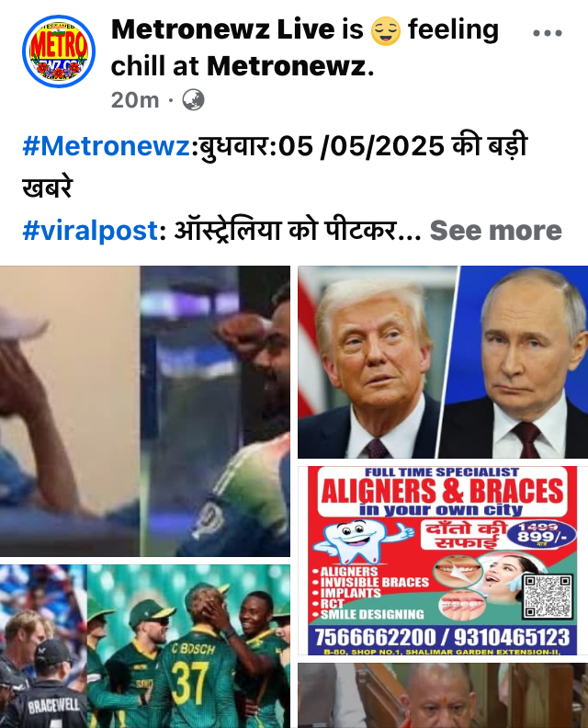Screen dimensions: 588x728
Task: Open the photo of two politicians
Action: [x=443, y=362]
